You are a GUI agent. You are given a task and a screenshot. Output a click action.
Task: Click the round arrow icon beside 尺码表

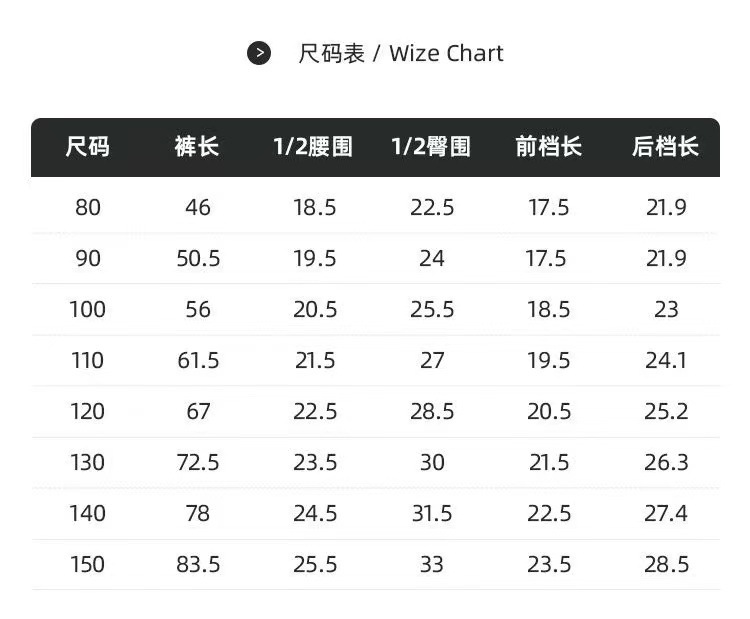coord(259,53)
